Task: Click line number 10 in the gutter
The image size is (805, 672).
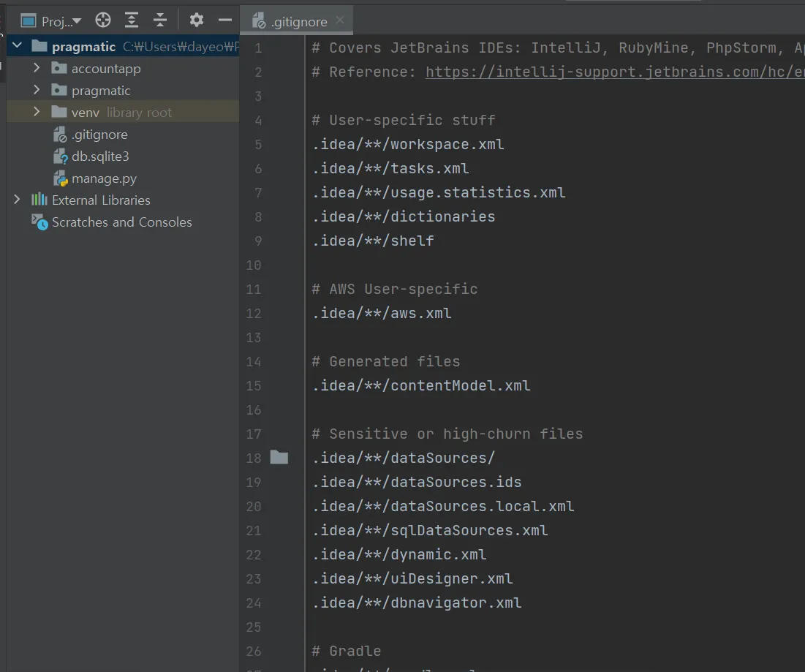Action: point(254,265)
